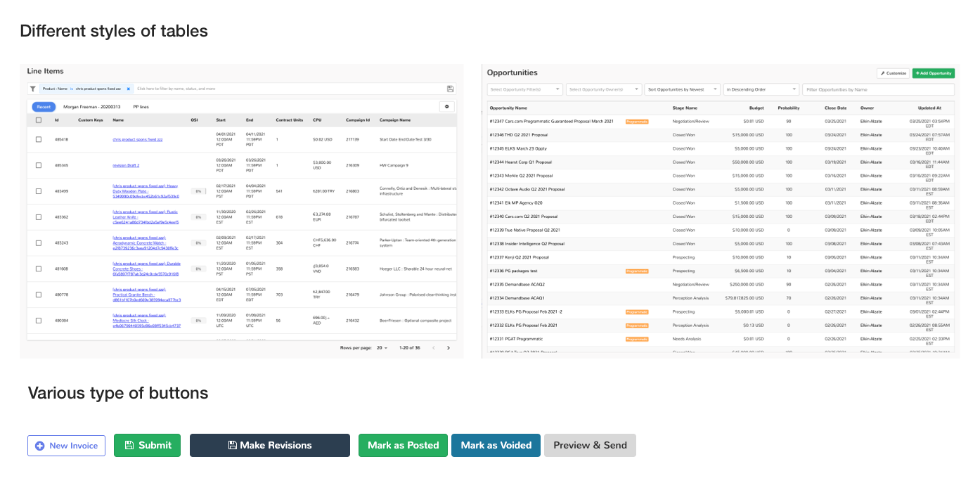Check the box for line item 485418
The height and width of the screenshot is (490, 980).
coord(39,140)
